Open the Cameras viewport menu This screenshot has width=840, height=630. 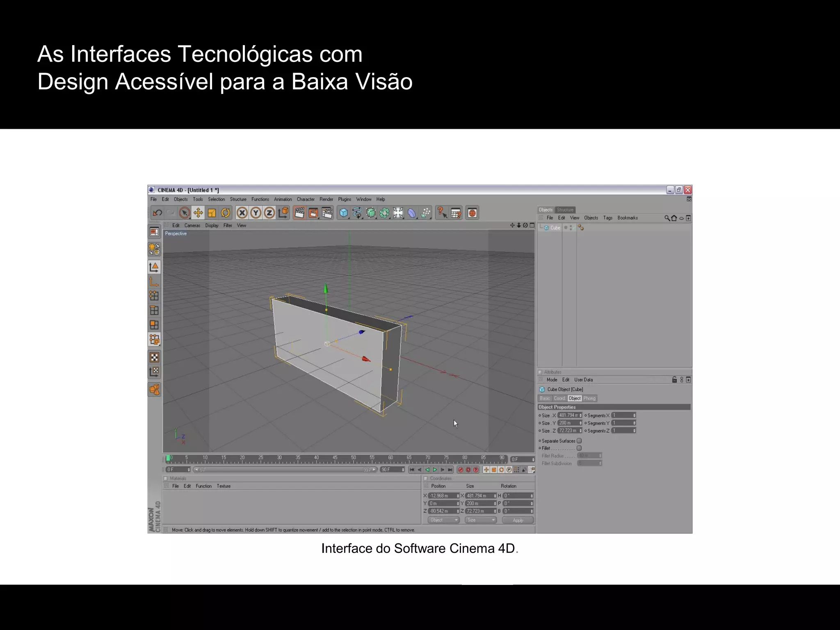click(192, 226)
